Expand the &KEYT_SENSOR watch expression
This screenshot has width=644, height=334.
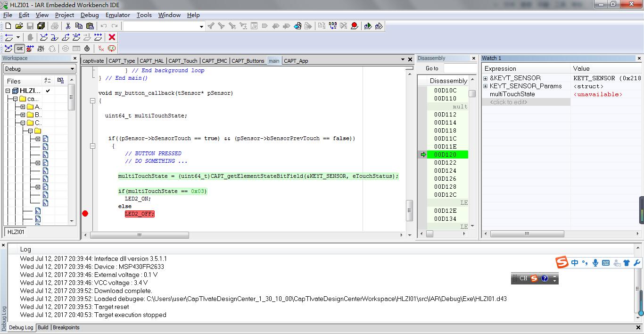click(486, 78)
